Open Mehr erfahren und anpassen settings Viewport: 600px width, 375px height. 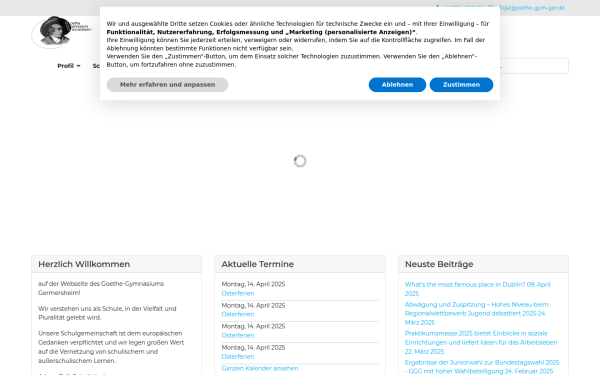click(x=167, y=85)
